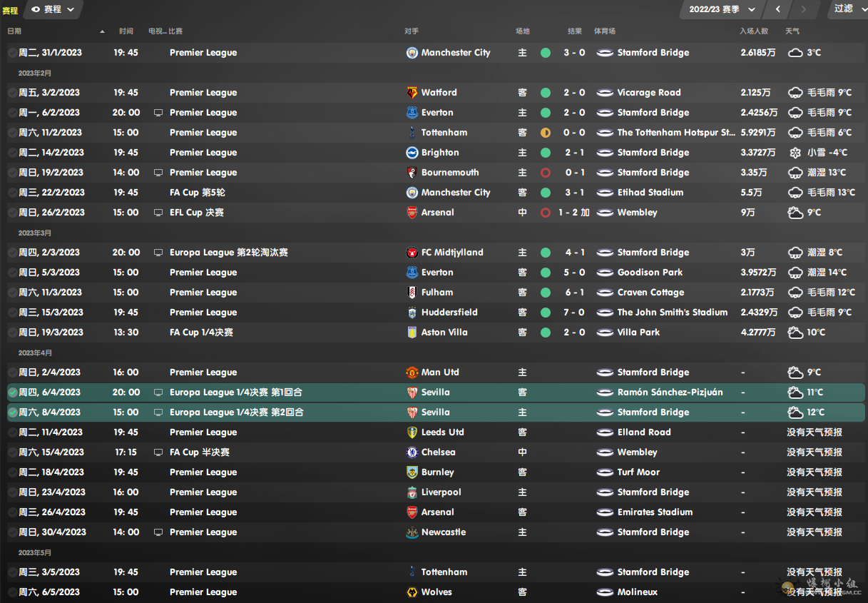The height and width of the screenshot is (603, 868).
Task: Click the half-orange draw indicator on Tottenham row
Action: [x=546, y=133]
